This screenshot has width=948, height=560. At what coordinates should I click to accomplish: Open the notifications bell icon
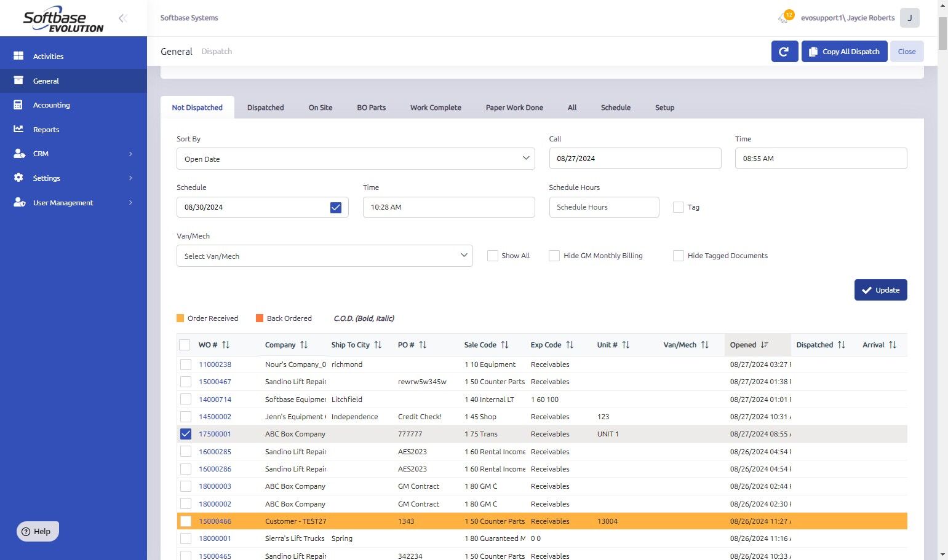point(784,18)
